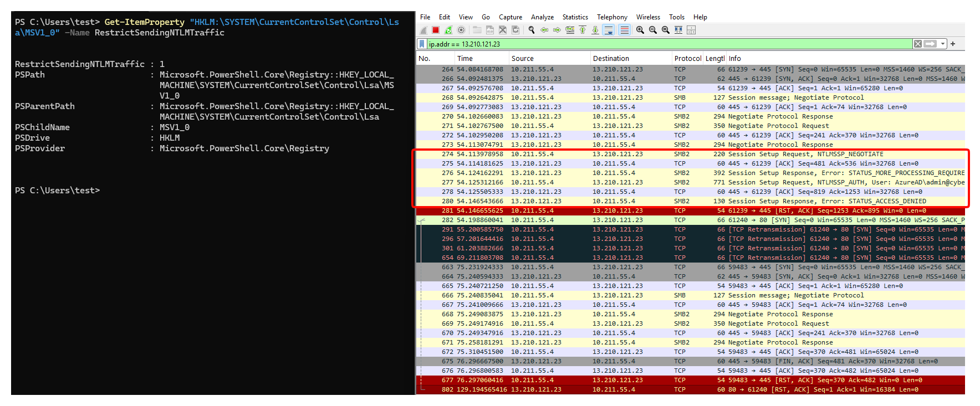Toggle colorize packet list button
Image resolution: width=980 pixels, height=406 pixels.
point(624,30)
